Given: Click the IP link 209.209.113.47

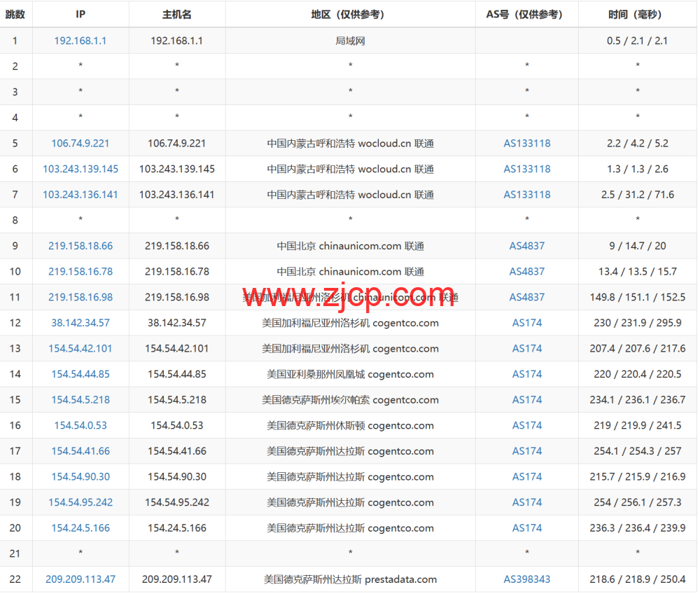Looking at the screenshot, I should coord(80,579).
